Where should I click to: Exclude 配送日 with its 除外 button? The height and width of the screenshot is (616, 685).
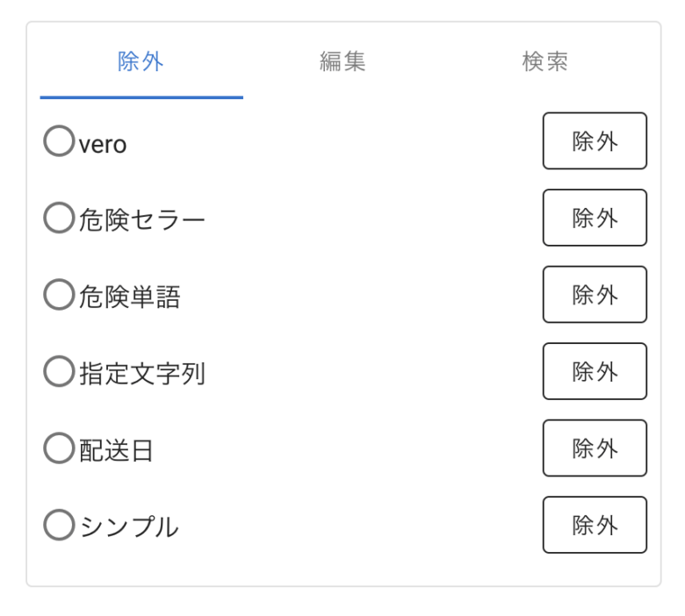coord(595,448)
